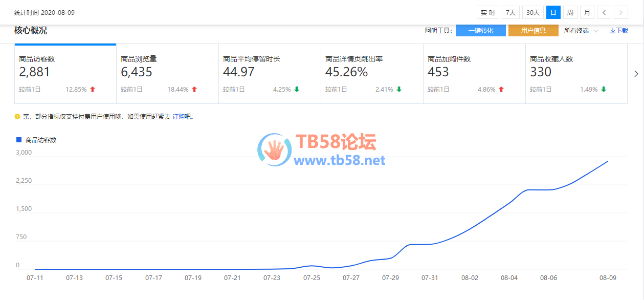Click green down arrow in 商品收藏人数 card
The height and width of the screenshot is (300, 644).
pos(604,90)
